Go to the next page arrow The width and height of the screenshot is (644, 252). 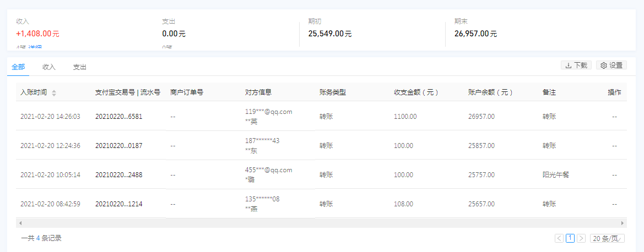pyautogui.click(x=581, y=238)
